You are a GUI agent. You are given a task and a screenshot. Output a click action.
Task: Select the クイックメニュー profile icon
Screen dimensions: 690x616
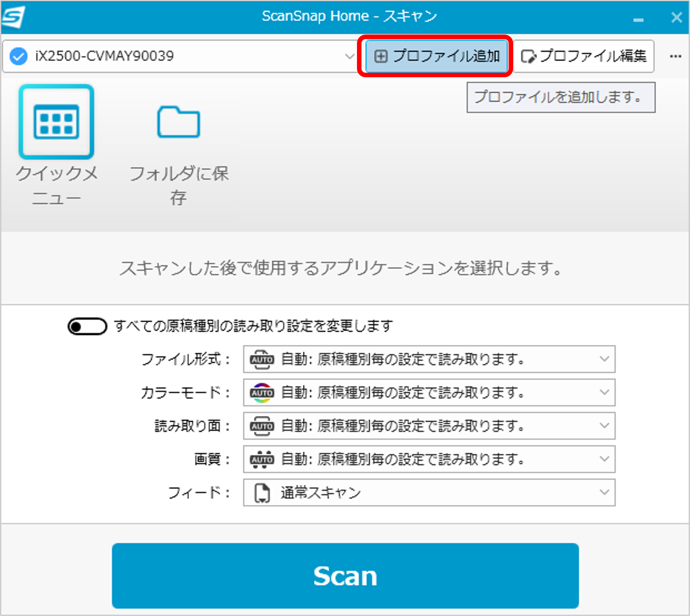click(x=56, y=122)
